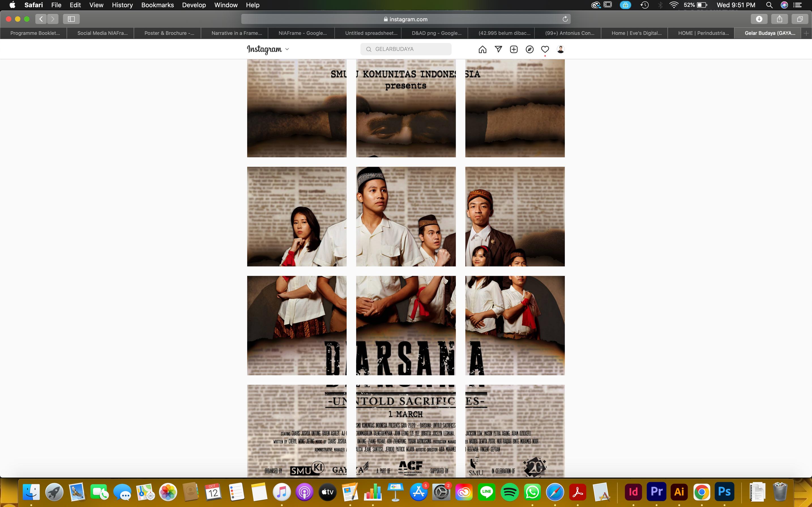The height and width of the screenshot is (507, 812).
Task: Open the man in peci post thumbnail
Action: 406,216
